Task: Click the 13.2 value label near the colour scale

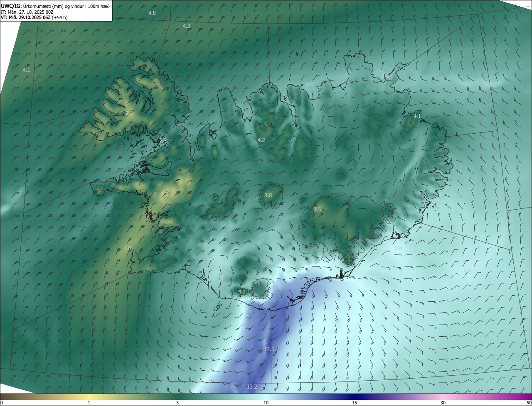Action: click(x=252, y=386)
